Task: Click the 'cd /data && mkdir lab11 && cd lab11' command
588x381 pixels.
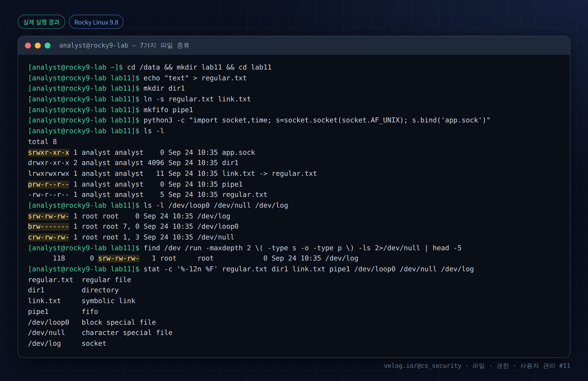Action: click(x=199, y=67)
